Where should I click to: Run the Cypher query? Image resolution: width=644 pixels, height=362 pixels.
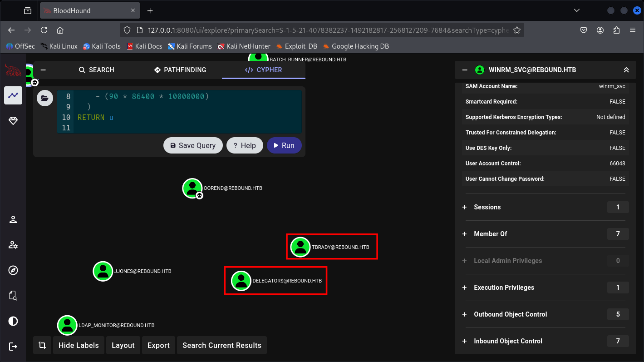tap(284, 145)
